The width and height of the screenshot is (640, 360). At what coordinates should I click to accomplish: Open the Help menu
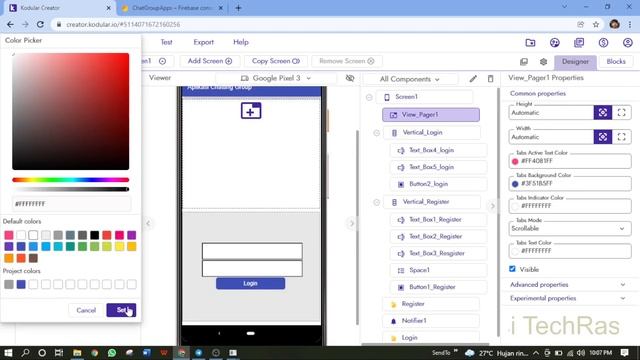[x=241, y=42]
